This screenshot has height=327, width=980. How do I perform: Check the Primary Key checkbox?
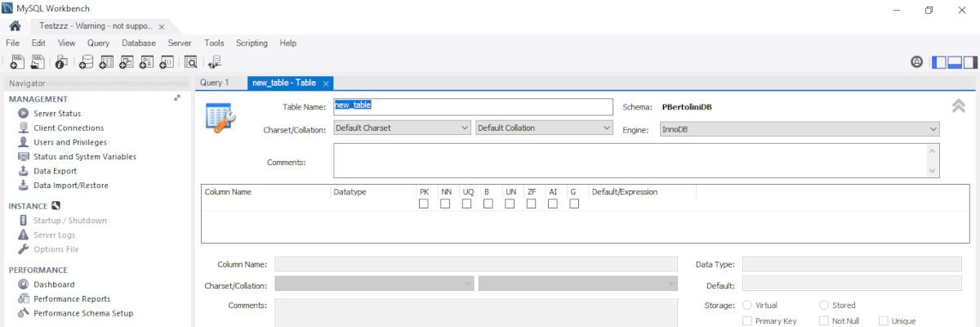point(747,321)
